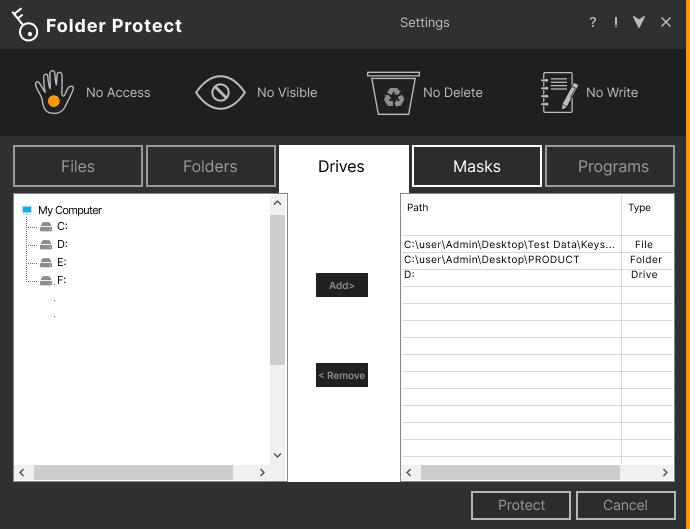Open Settings in the title bar

(x=425, y=22)
